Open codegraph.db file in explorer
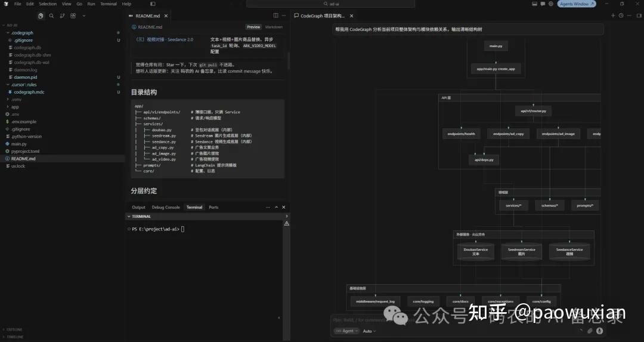The image size is (644, 342). tap(27, 47)
